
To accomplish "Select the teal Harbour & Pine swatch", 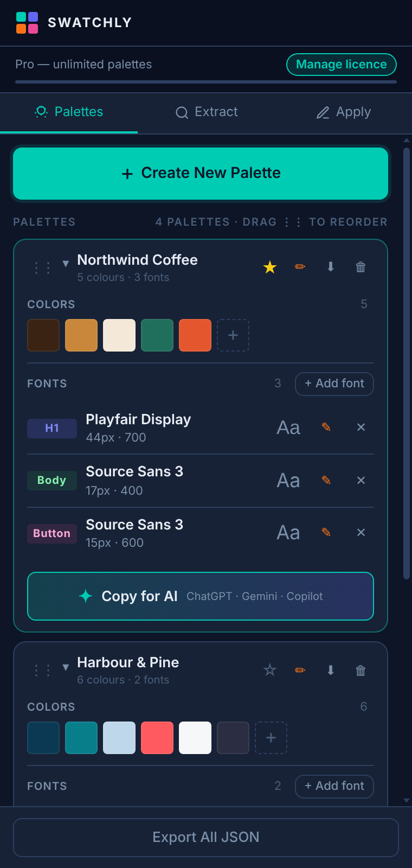I will [x=81, y=738].
